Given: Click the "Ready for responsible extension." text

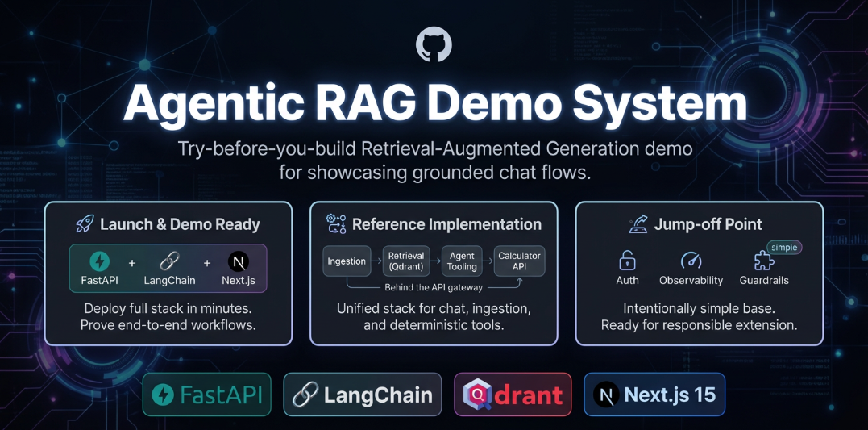Looking at the screenshot, I should tap(700, 324).
